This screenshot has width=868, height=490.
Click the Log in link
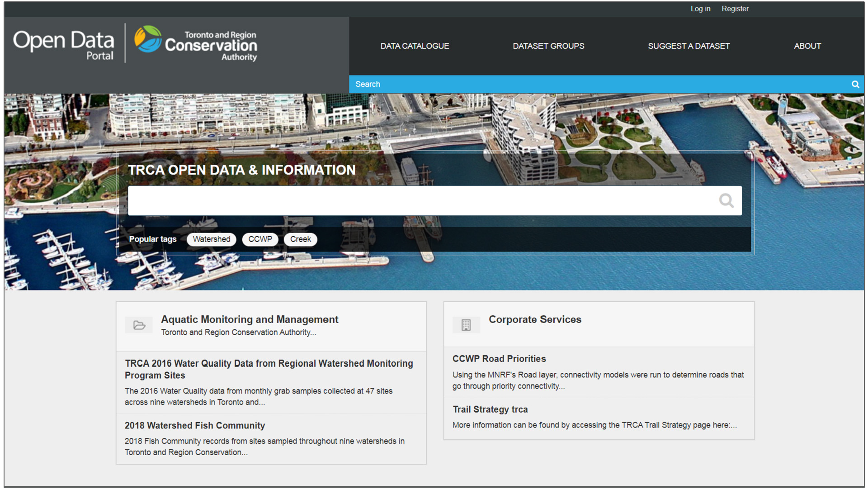pyautogui.click(x=700, y=9)
